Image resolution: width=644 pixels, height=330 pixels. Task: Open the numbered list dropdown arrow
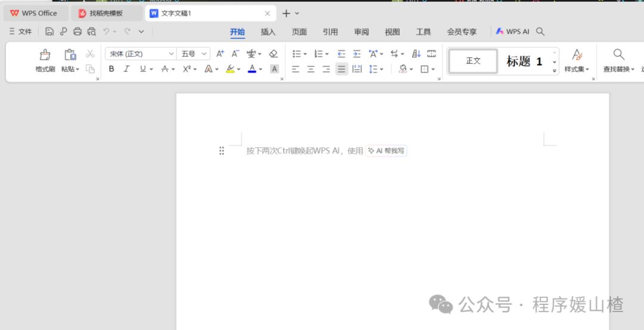(327, 54)
